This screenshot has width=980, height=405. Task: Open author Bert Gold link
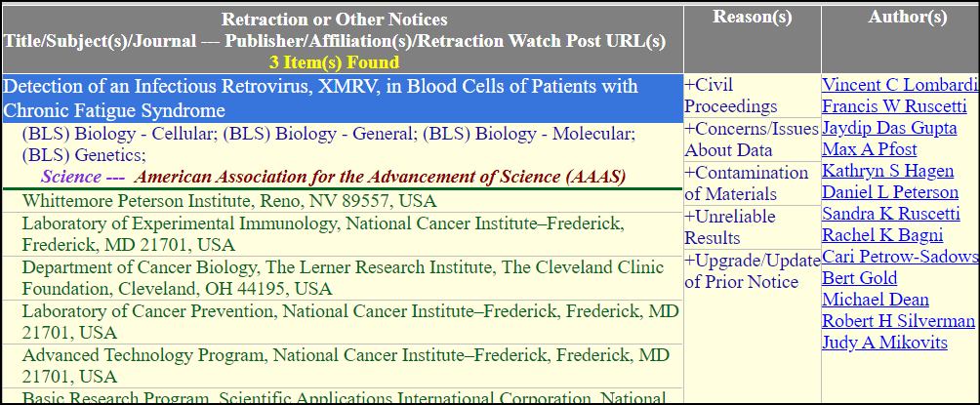(857, 278)
